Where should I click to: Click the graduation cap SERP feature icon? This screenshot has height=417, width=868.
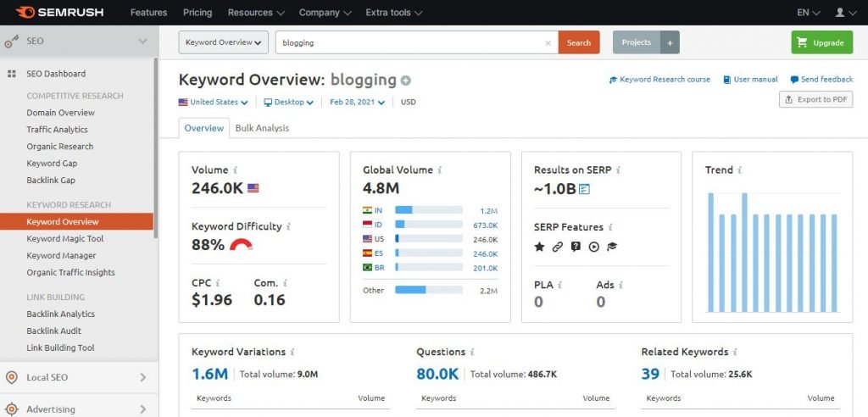coord(612,247)
